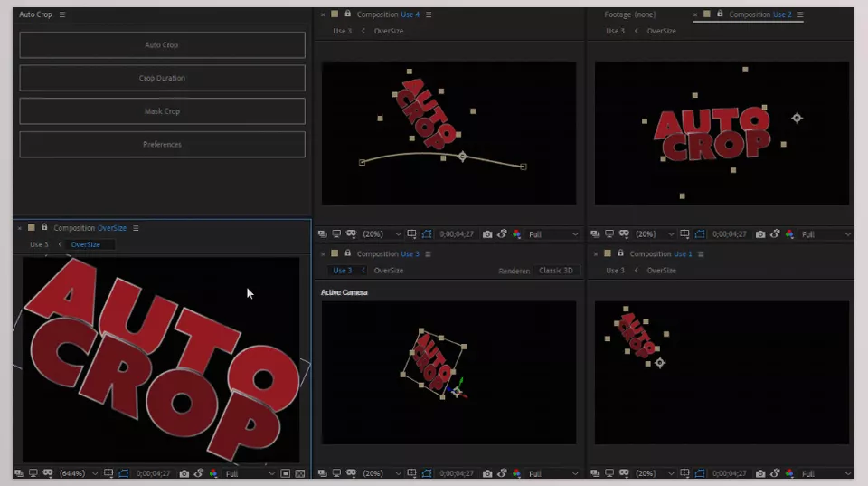Open RGB channel icon in Use 3 viewer
Image resolution: width=868 pixels, height=486 pixels.
pos(516,473)
